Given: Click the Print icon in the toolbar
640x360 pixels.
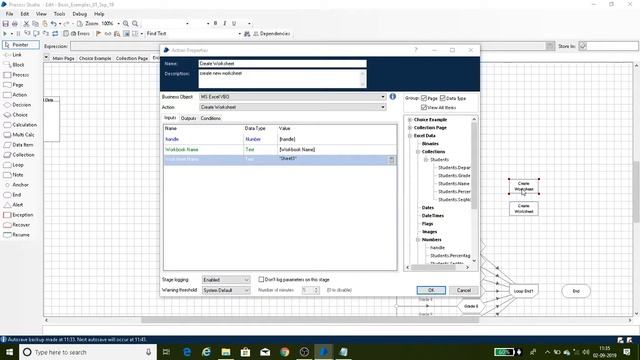Looking at the screenshot, I should (15, 24).
